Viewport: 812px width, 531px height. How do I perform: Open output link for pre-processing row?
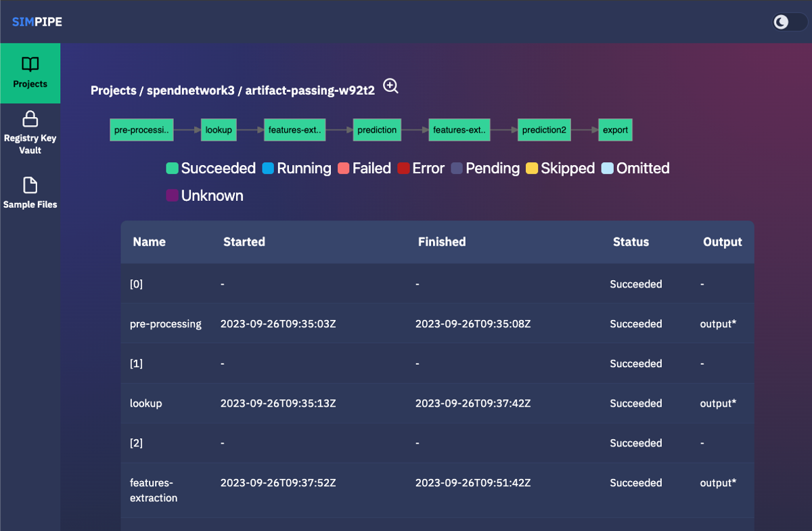(717, 324)
